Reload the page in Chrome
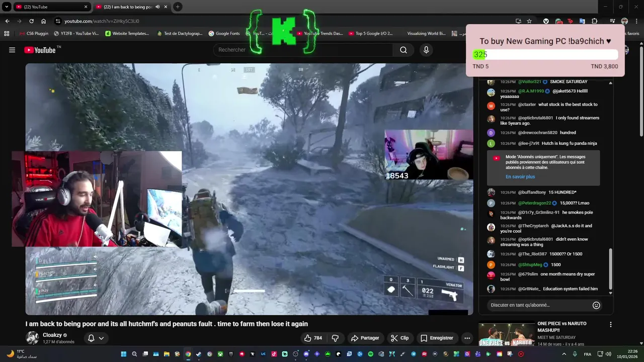The image size is (644, 362). point(31,21)
